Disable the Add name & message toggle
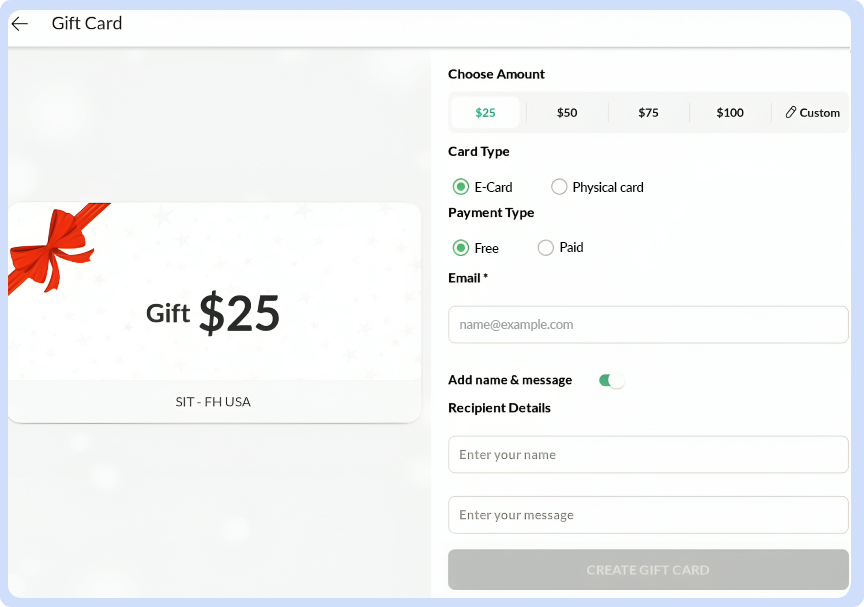Image resolution: width=864 pixels, height=607 pixels. point(611,380)
